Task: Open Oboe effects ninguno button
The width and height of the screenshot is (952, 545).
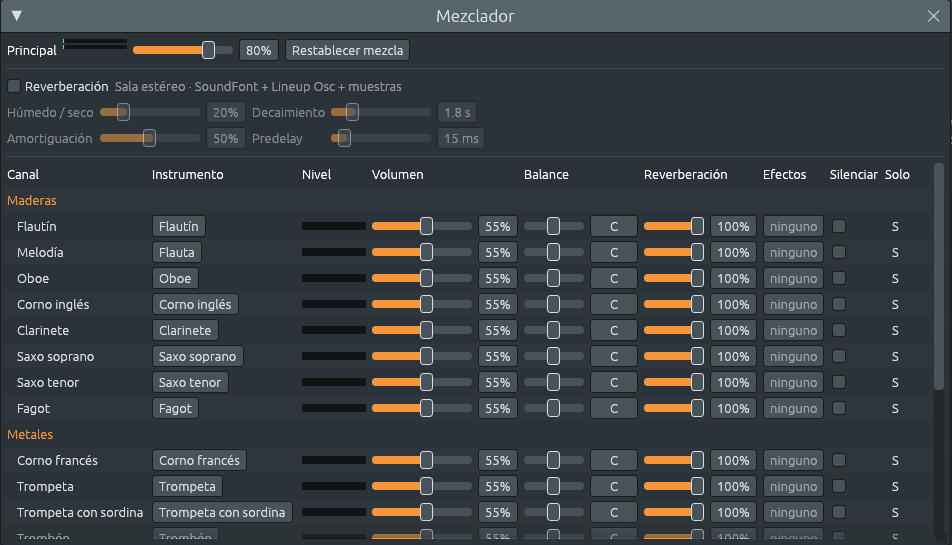Action: coord(793,279)
